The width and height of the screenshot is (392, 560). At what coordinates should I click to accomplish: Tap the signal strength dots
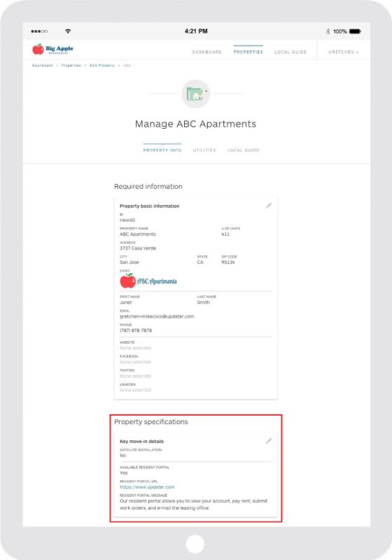[x=39, y=31]
